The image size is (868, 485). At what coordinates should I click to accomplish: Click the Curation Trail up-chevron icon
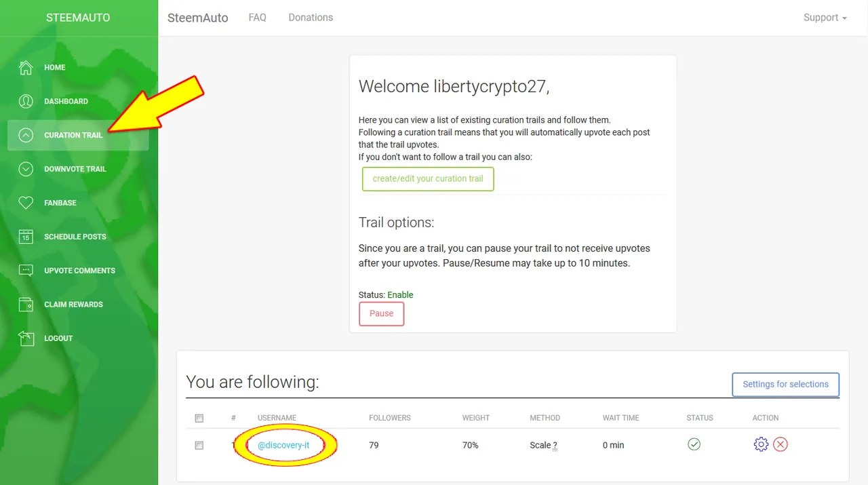tap(26, 135)
